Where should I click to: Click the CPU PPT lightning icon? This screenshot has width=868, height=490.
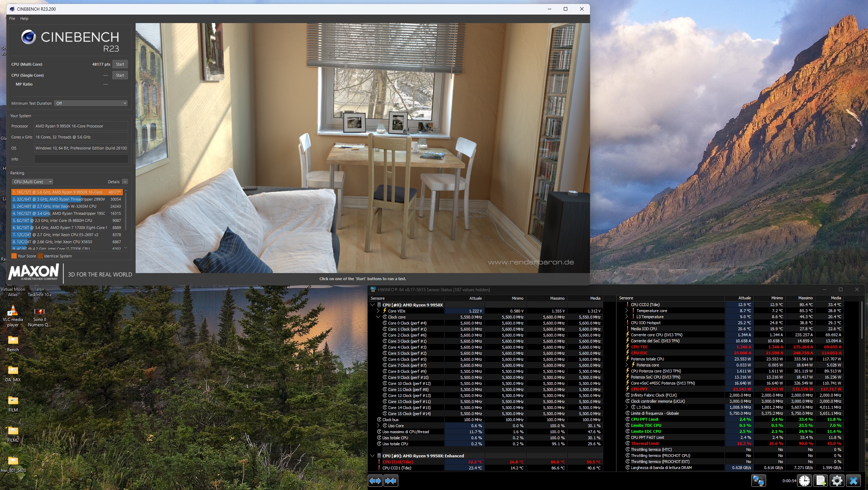(x=627, y=389)
